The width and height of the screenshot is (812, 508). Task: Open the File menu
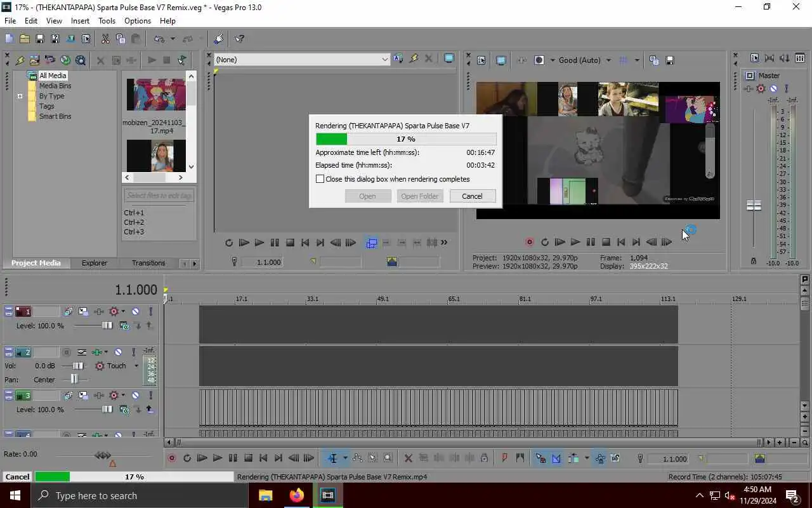coord(10,21)
